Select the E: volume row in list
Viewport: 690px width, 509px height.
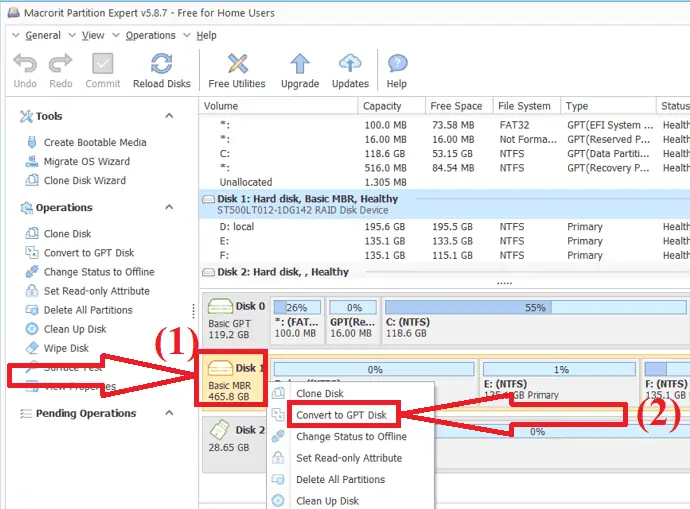click(444, 241)
